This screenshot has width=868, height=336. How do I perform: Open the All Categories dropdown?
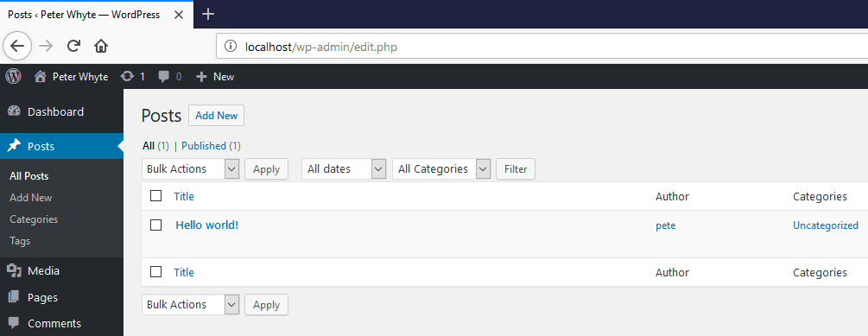pyautogui.click(x=441, y=168)
